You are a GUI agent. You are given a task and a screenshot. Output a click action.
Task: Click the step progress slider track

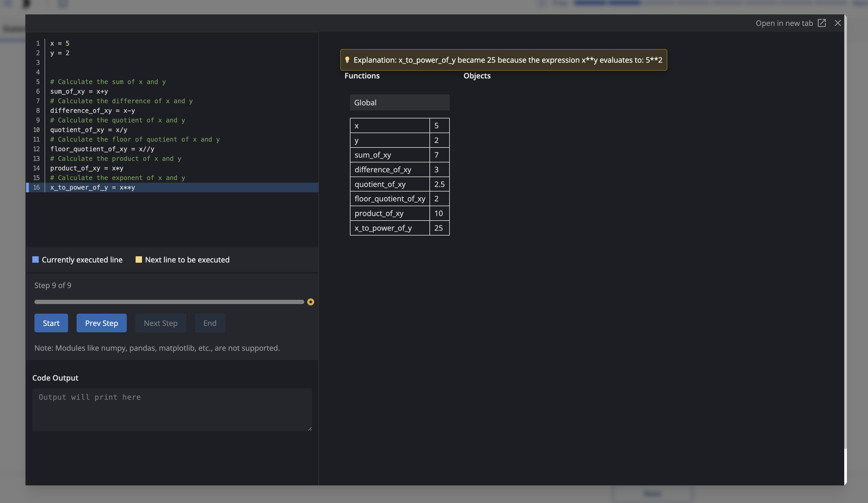pyautogui.click(x=169, y=302)
